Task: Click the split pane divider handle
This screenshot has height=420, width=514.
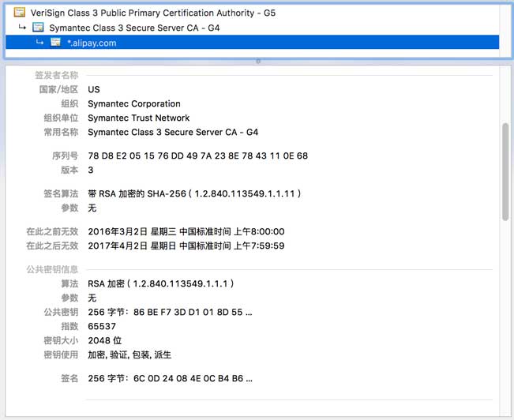Action: point(258,62)
